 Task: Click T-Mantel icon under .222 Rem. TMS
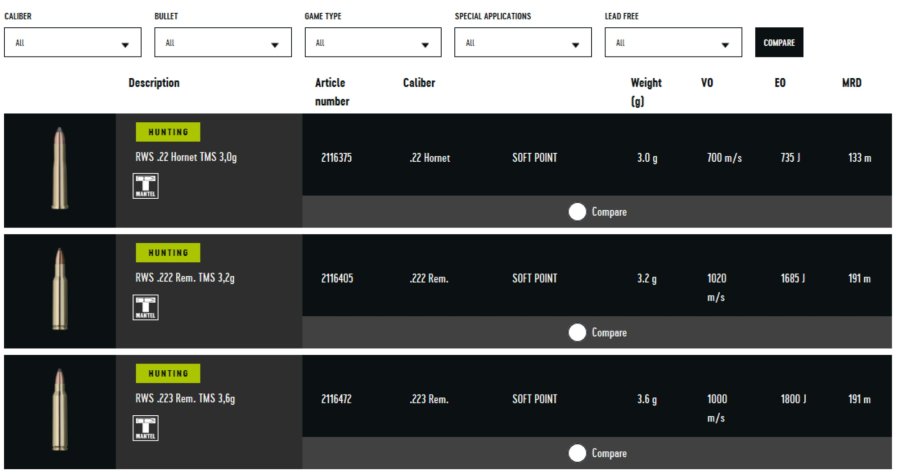tap(146, 308)
